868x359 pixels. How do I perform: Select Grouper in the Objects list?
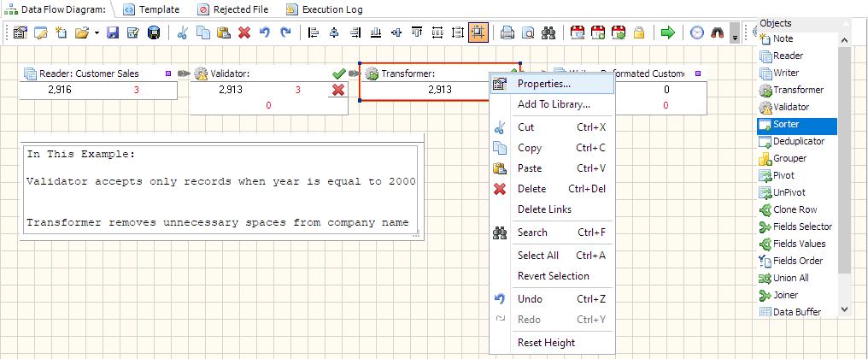pos(797,158)
